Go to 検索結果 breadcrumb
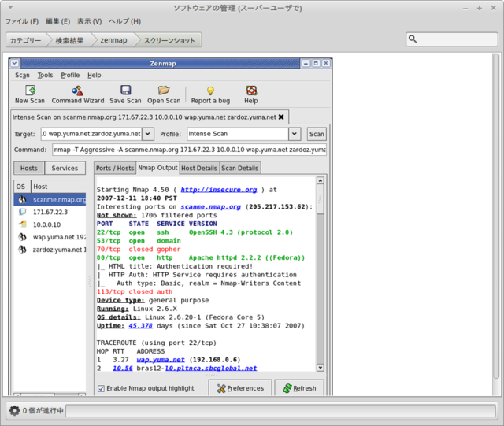Viewport: 504px width, 426px height. [69, 40]
